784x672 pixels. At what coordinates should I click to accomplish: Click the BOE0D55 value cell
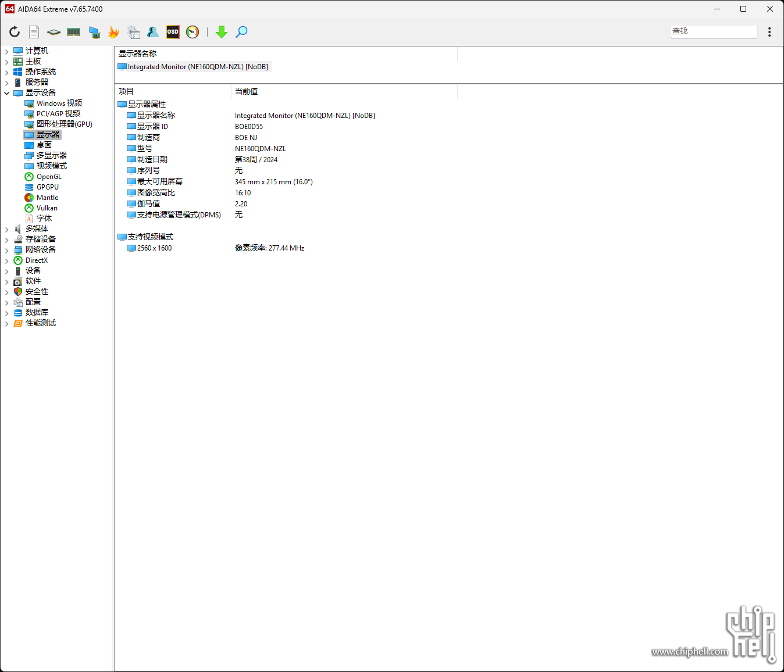pos(249,127)
